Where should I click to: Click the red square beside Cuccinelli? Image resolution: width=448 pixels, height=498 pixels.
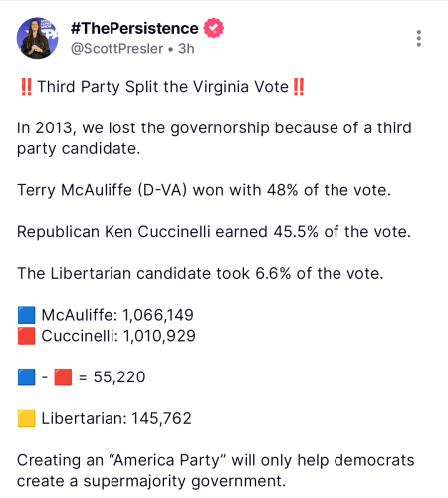26,336
